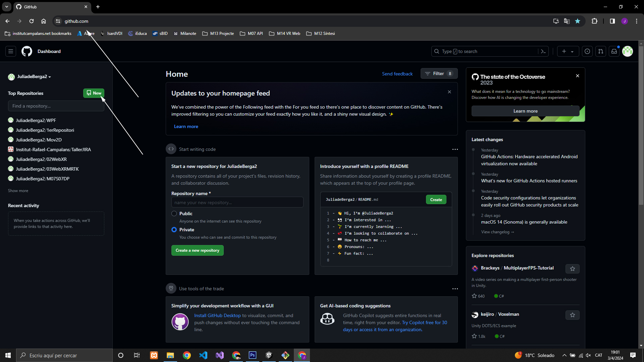Open the hamburger navigation menu
Image resolution: width=644 pixels, height=362 pixels.
point(11,51)
